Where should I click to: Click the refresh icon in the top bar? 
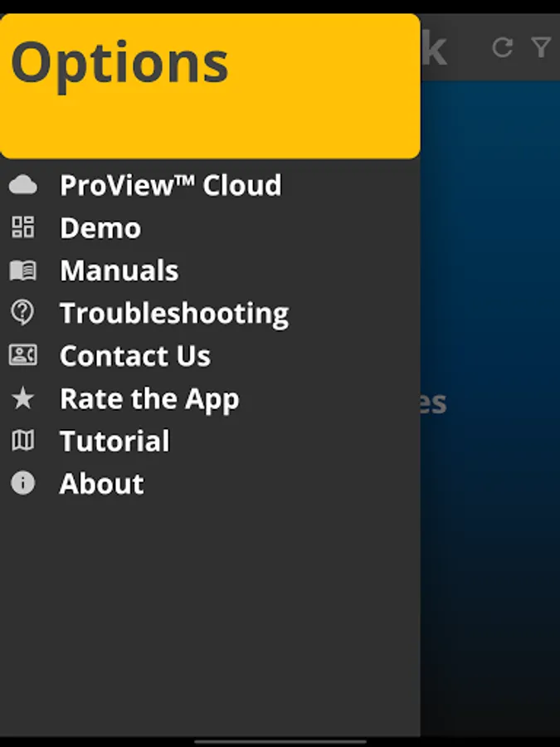[x=503, y=47]
